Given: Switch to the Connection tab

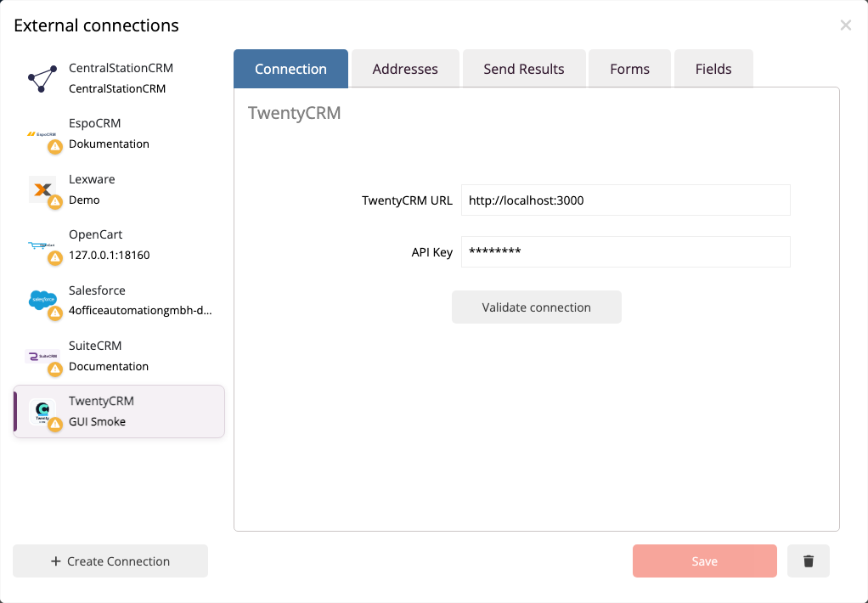Looking at the screenshot, I should (x=290, y=69).
